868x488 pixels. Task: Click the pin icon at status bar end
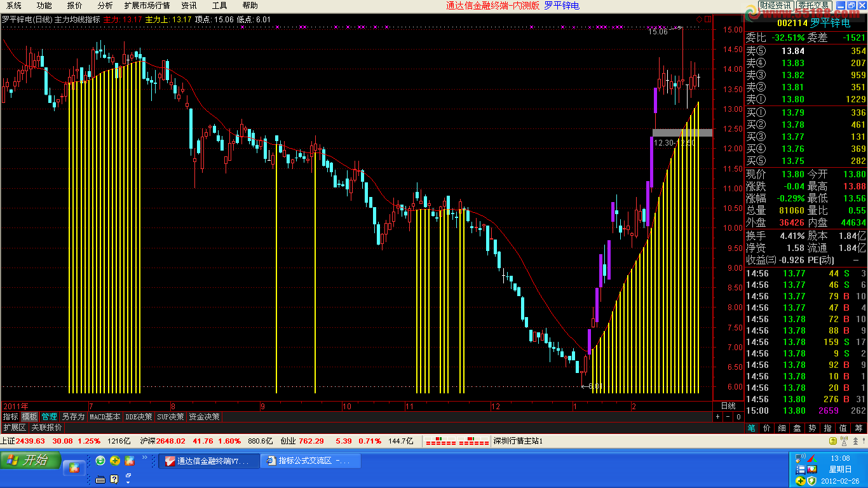tap(862, 441)
